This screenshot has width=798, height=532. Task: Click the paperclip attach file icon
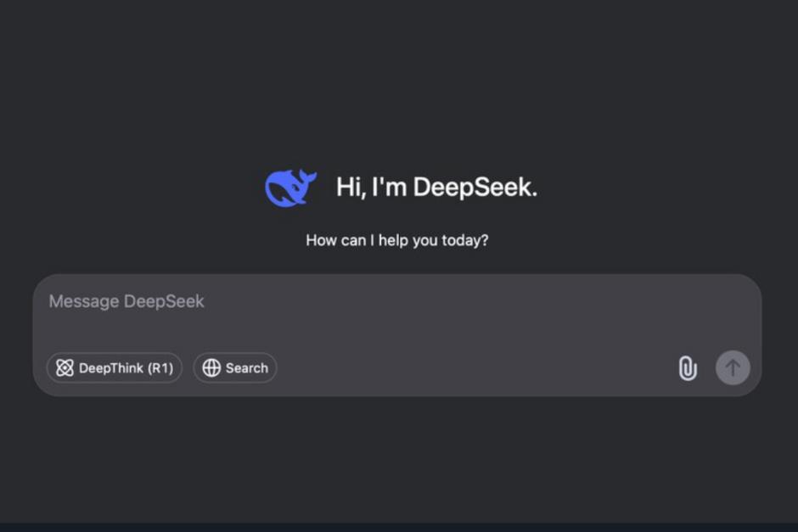coord(687,368)
